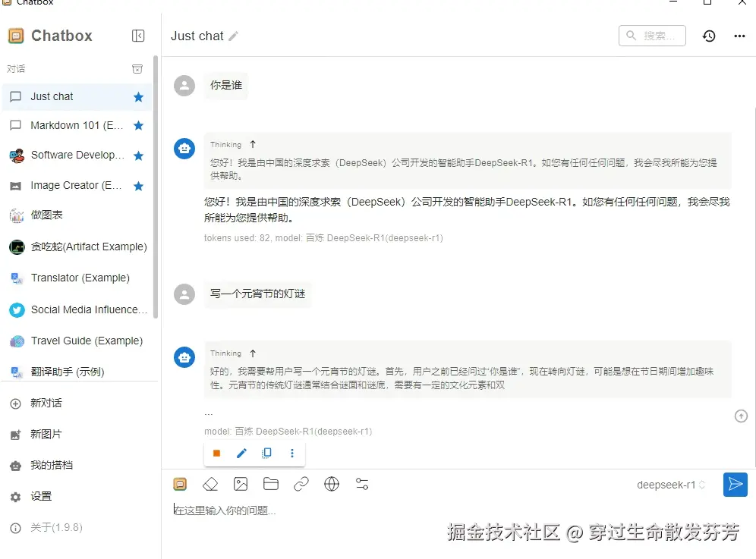The image size is (756, 559).
Task: Toggle star on Image Creator conversation
Action: point(138,186)
